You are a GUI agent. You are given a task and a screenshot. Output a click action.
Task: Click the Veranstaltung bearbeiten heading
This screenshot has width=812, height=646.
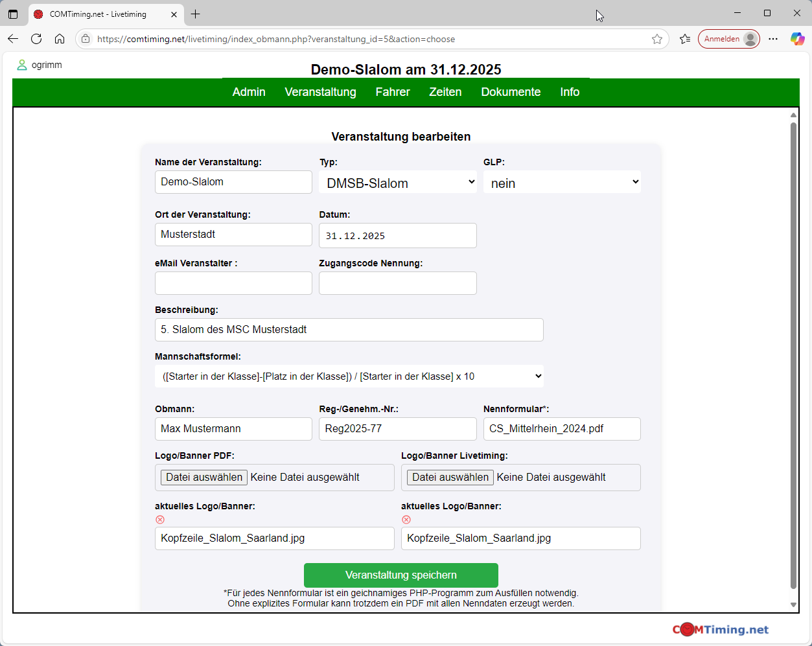tap(401, 137)
